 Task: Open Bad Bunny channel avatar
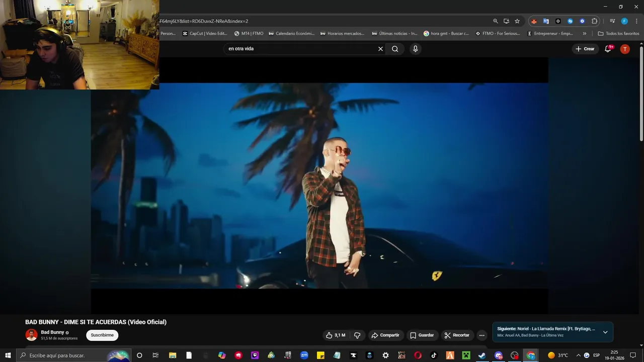coord(31,335)
